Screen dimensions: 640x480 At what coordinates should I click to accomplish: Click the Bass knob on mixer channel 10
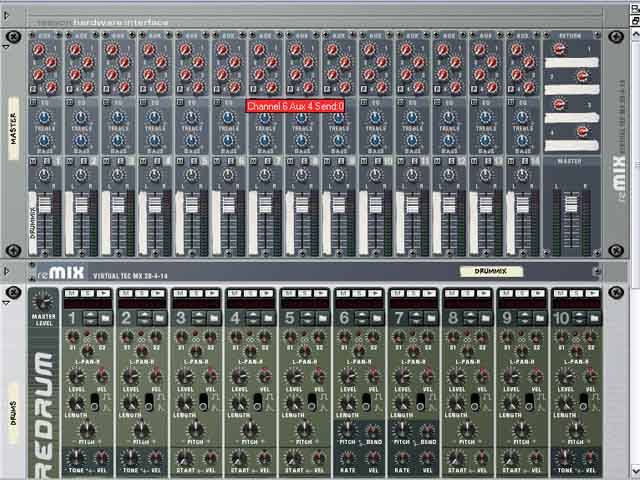coord(375,140)
